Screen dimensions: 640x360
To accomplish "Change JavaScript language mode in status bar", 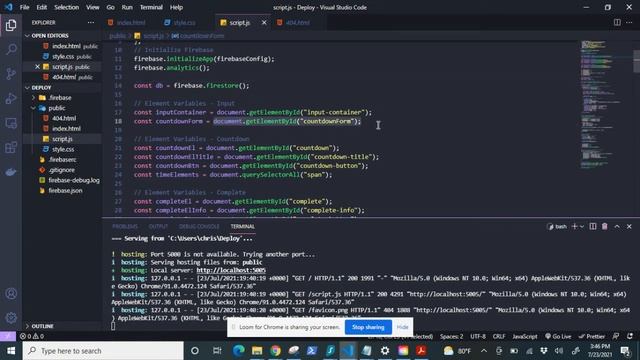I will pyautogui.click(x=524, y=336).
